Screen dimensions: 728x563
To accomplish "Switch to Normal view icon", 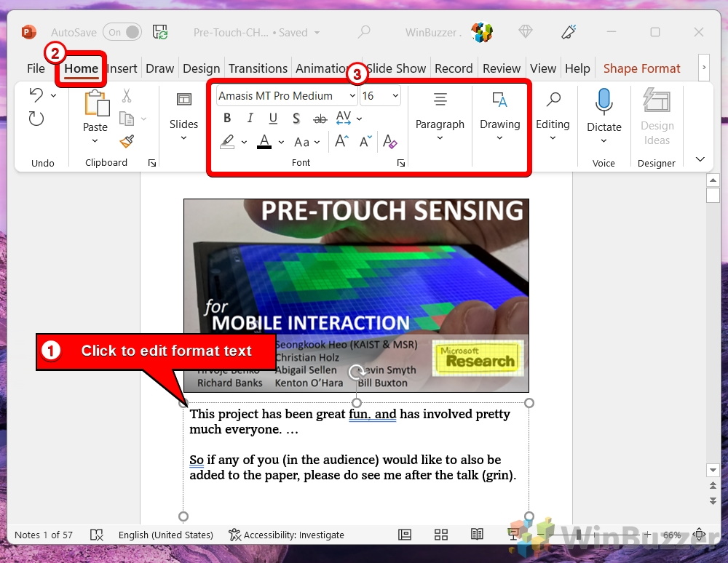I will point(405,535).
